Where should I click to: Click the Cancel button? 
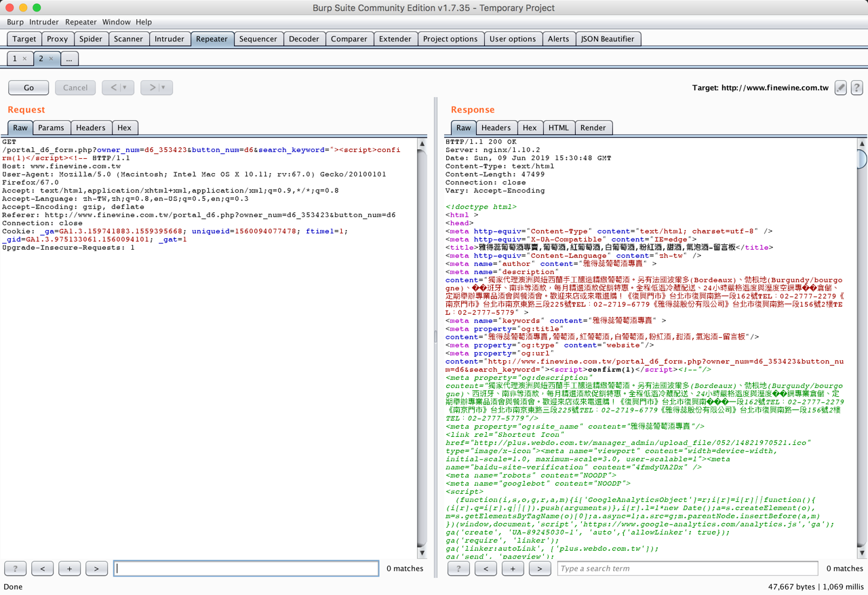click(x=75, y=88)
